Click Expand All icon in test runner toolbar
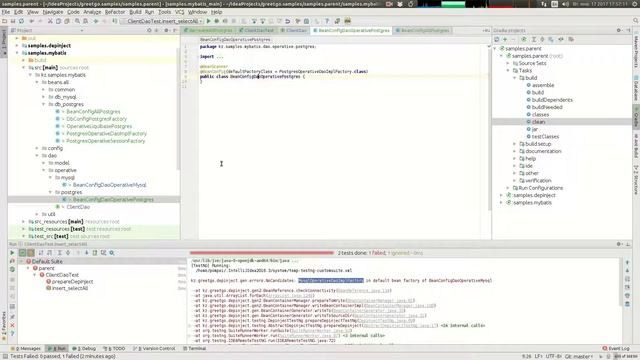This screenshot has height=360, width=640. tap(60, 253)
